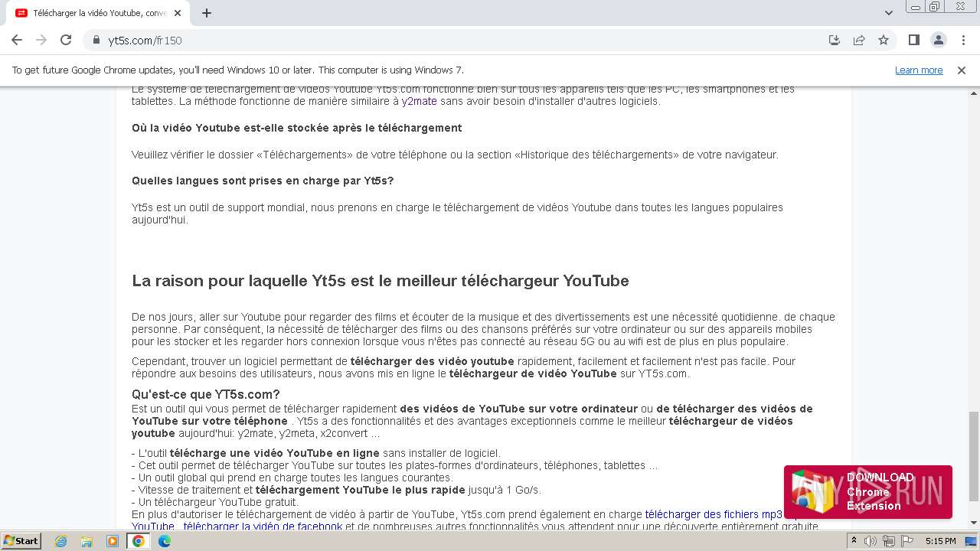980x551 pixels.
Task: Open the télécharger la vidéo de facebook link
Action: pyautogui.click(x=263, y=527)
